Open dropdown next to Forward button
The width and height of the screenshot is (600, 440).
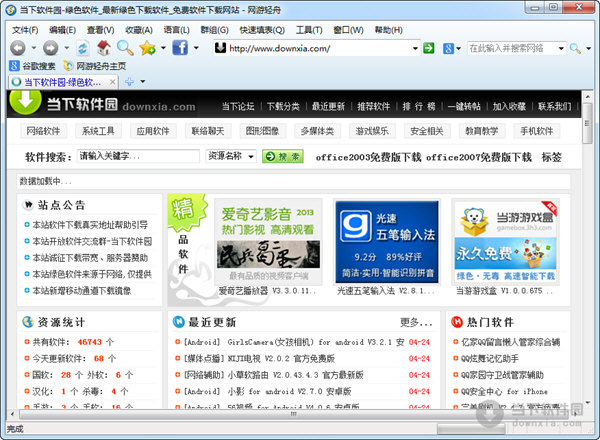tap(67, 48)
